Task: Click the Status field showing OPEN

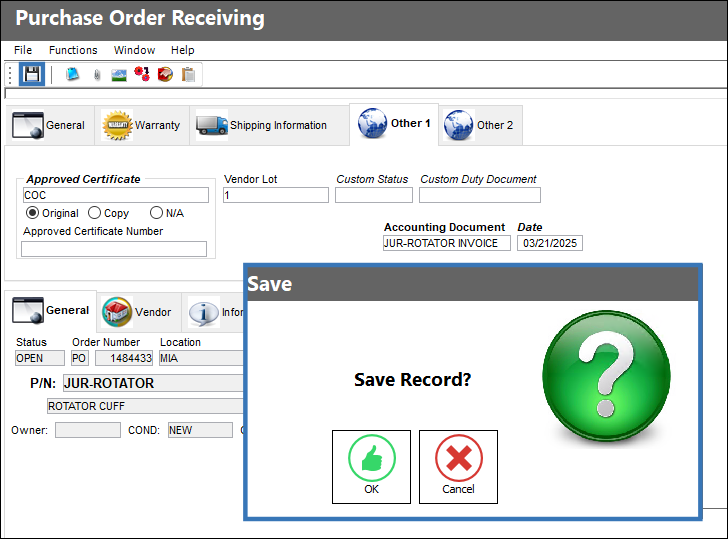Action: pos(40,358)
